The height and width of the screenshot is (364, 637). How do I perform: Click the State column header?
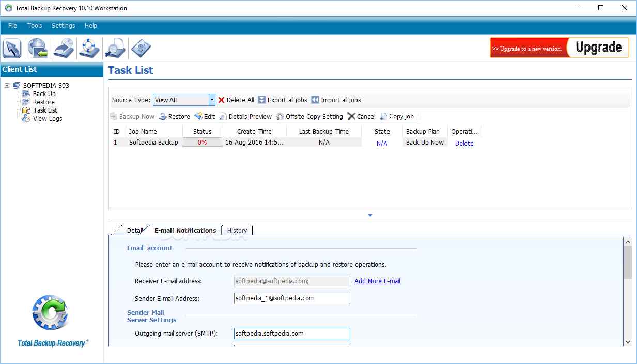pos(382,132)
